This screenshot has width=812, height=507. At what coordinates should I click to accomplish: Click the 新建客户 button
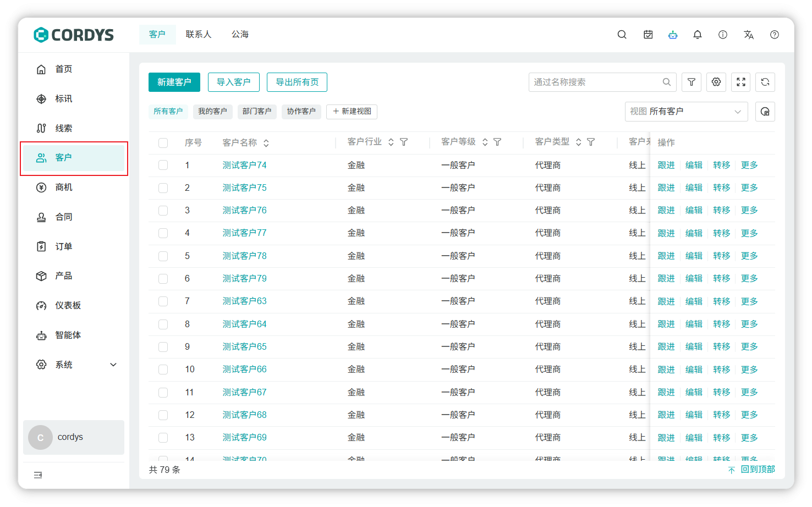coord(174,82)
